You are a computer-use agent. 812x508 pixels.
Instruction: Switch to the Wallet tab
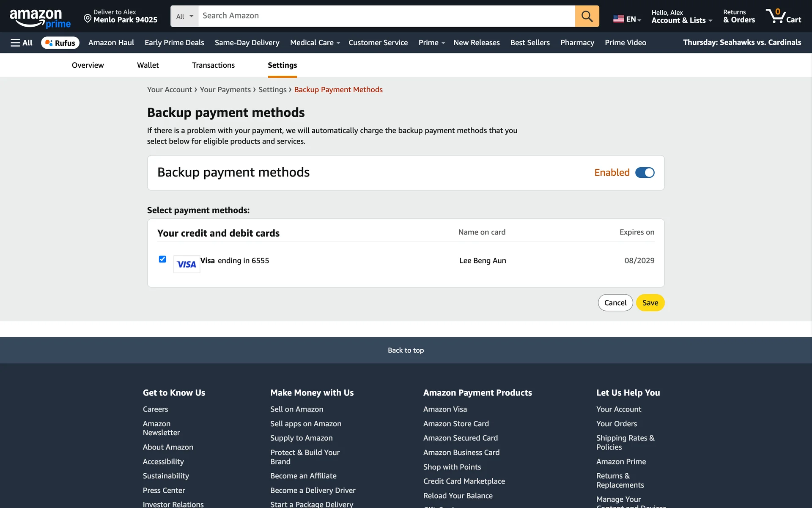pyautogui.click(x=148, y=65)
